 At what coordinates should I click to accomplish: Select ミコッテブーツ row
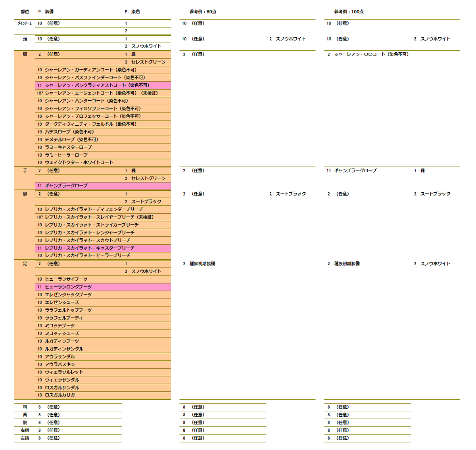(x=103, y=326)
